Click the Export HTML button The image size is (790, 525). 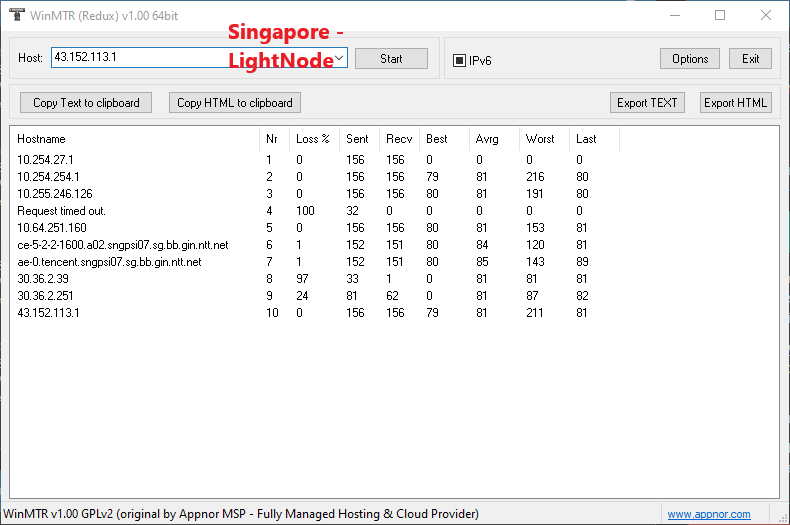pyautogui.click(x=736, y=103)
